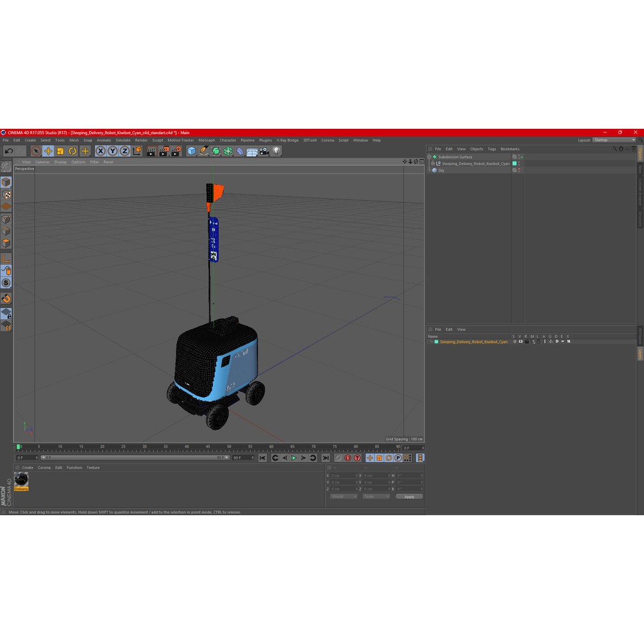This screenshot has width=644, height=644.
Task: Open Edit Render Settings clapperboard
Action: tap(176, 151)
